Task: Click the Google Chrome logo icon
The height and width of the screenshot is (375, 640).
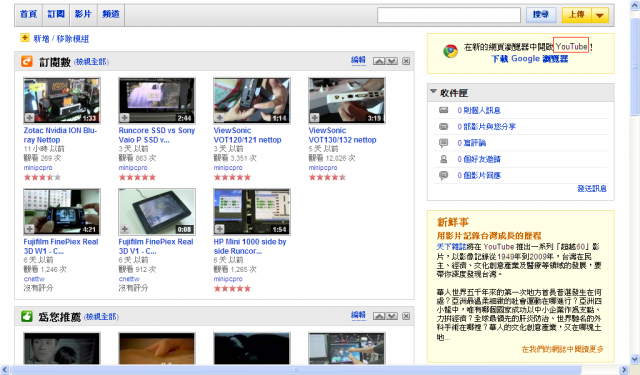Action: (450, 51)
